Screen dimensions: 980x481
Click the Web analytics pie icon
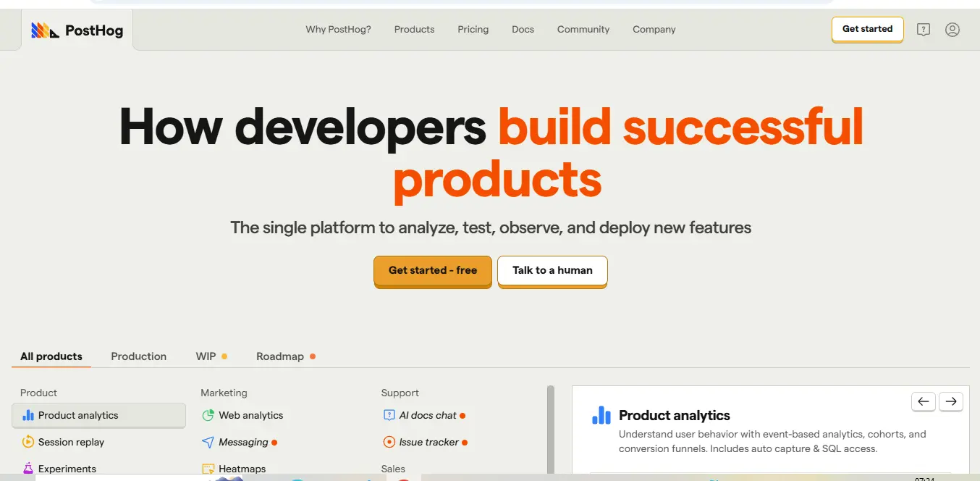(x=208, y=415)
